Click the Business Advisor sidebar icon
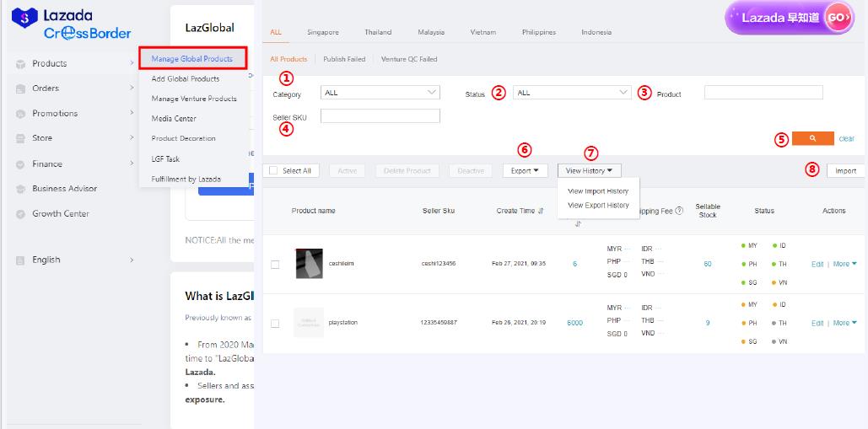 (20, 189)
